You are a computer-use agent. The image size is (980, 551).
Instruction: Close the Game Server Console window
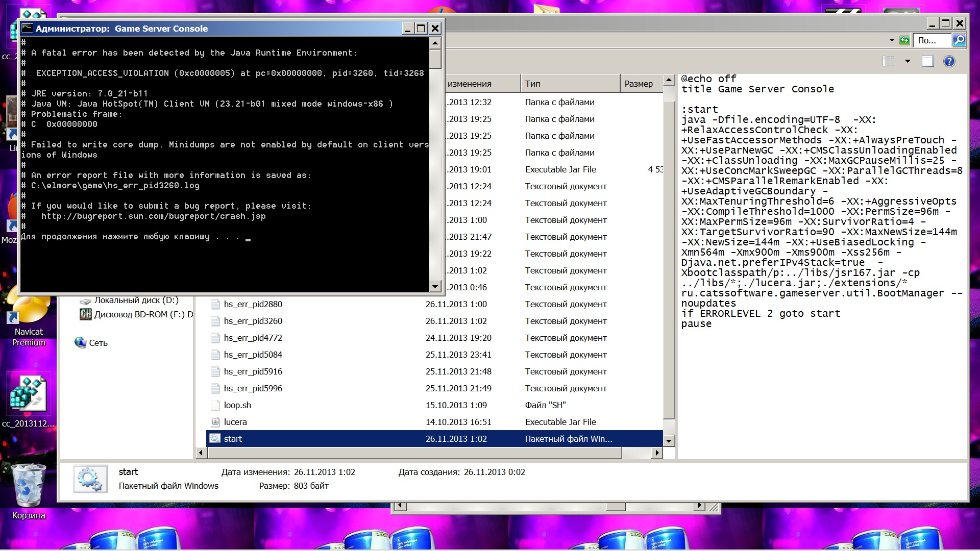point(435,29)
